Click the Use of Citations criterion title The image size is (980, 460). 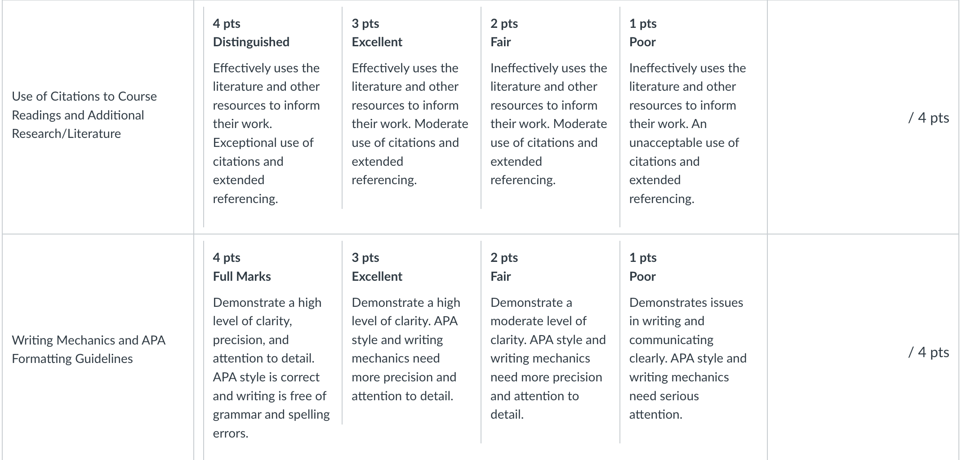click(x=84, y=115)
